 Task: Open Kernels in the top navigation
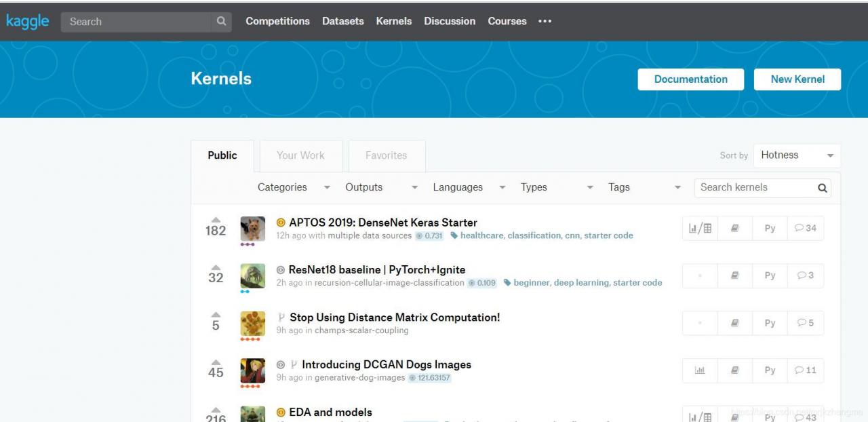tap(394, 21)
